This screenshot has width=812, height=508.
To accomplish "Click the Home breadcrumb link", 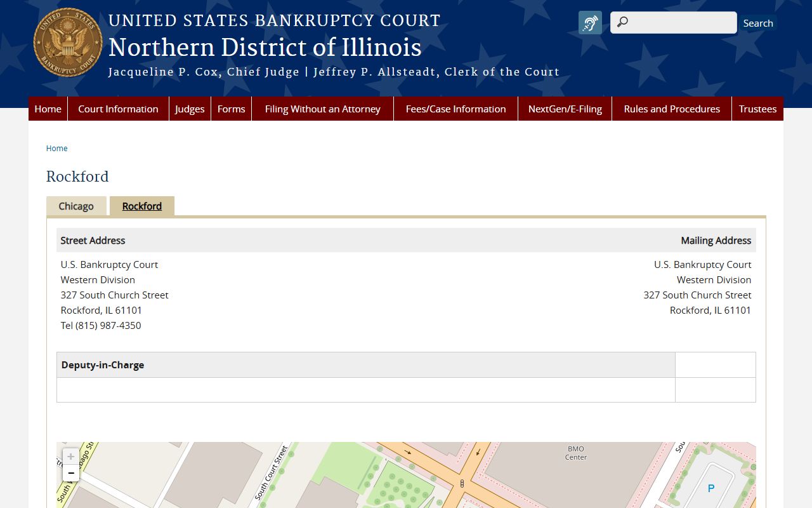I will coord(56,148).
